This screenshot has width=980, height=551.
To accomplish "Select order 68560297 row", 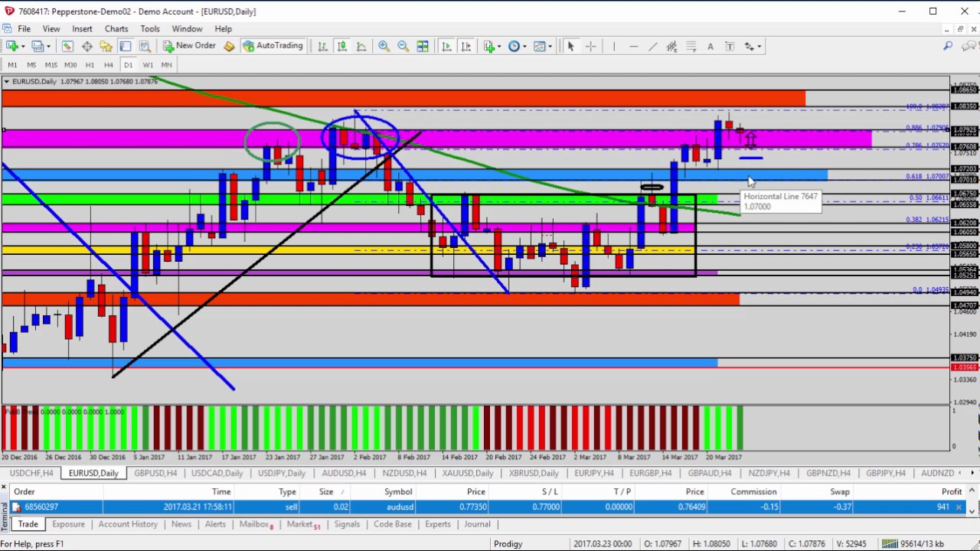I will (x=484, y=507).
